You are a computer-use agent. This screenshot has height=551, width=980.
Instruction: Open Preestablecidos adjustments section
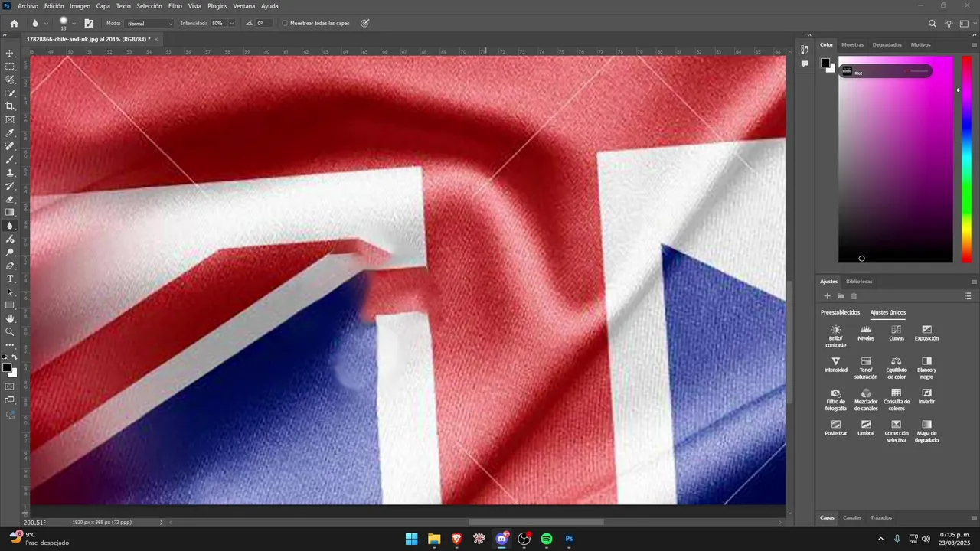[840, 312]
